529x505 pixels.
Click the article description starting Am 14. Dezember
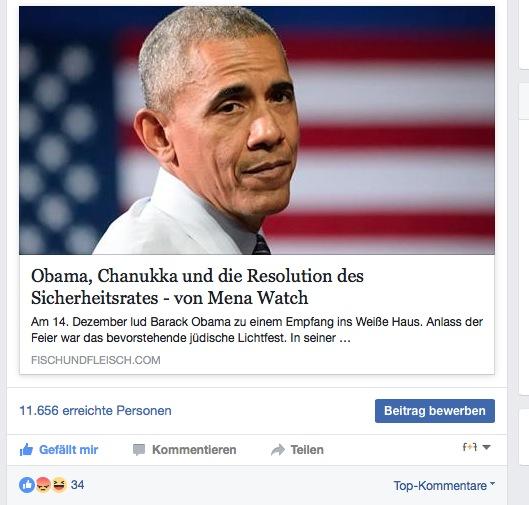pos(257,330)
